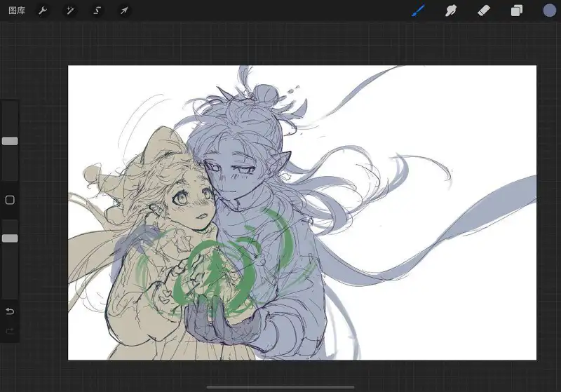
Task: Redo the last undone action
Action: point(10,331)
